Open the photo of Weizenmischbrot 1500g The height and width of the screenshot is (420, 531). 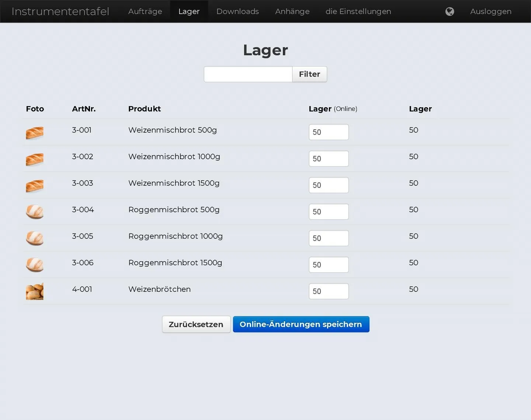pos(35,186)
